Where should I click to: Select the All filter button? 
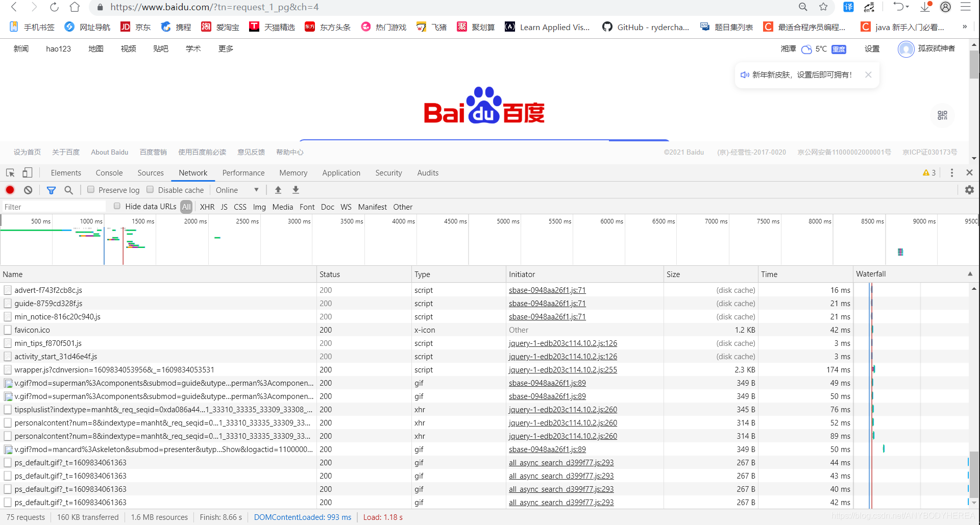point(186,207)
